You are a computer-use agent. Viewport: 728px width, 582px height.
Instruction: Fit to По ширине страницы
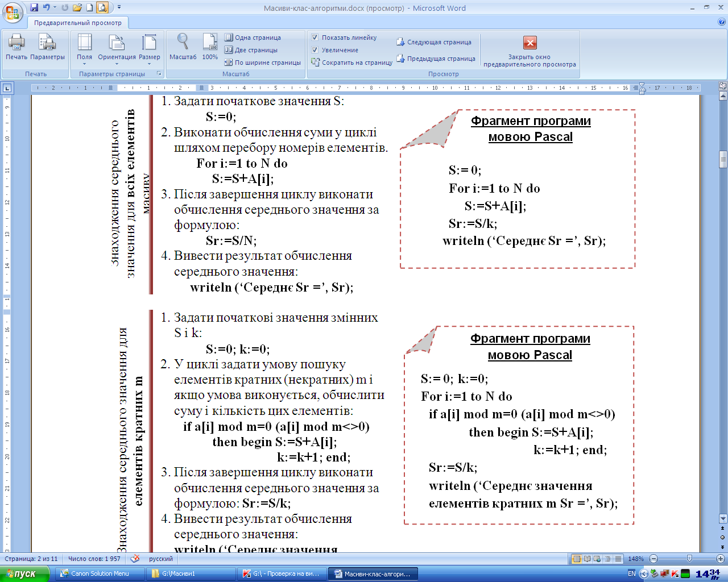click(x=262, y=63)
